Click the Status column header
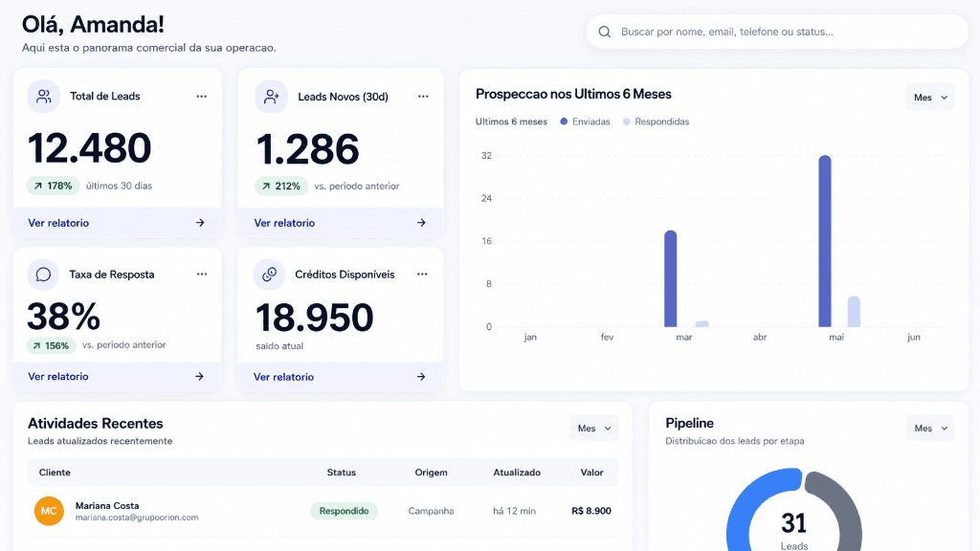The image size is (980, 551). pos(342,473)
